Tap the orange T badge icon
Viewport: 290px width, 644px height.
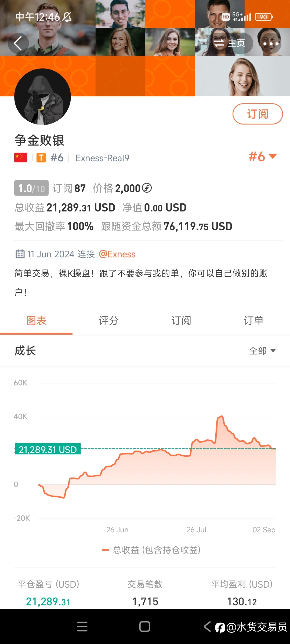click(41, 158)
